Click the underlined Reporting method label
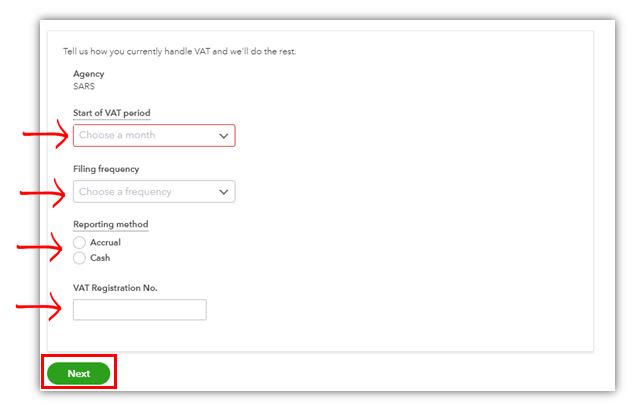 tap(111, 224)
